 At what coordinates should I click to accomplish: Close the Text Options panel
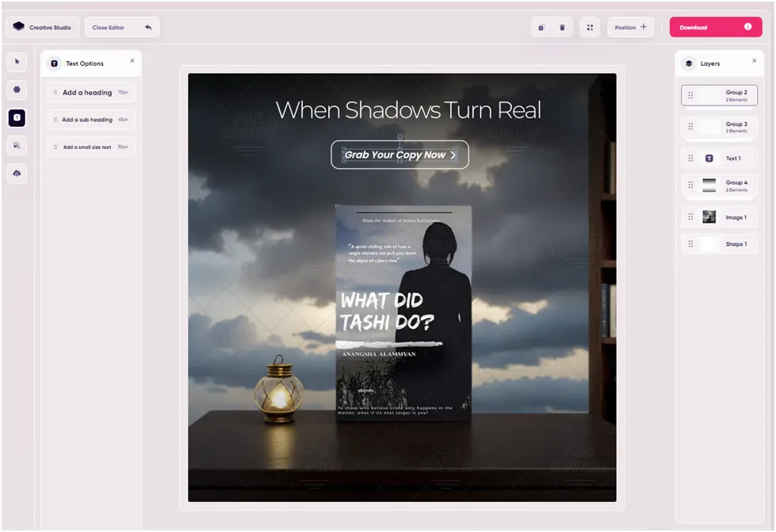tap(132, 60)
